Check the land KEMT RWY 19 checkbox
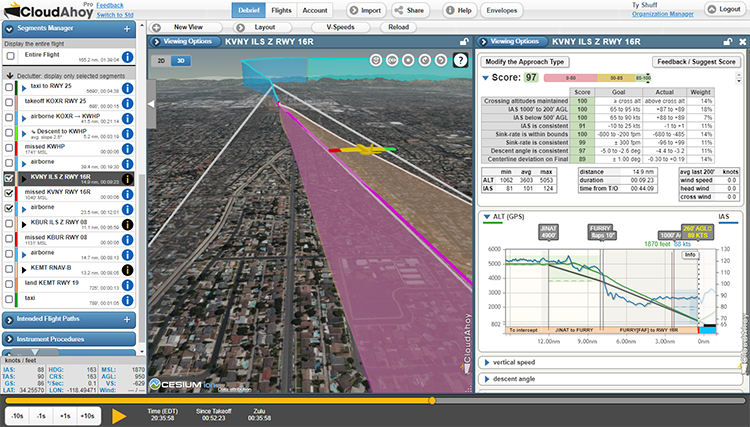Viewport: 750px width, 427px height. [9, 284]
